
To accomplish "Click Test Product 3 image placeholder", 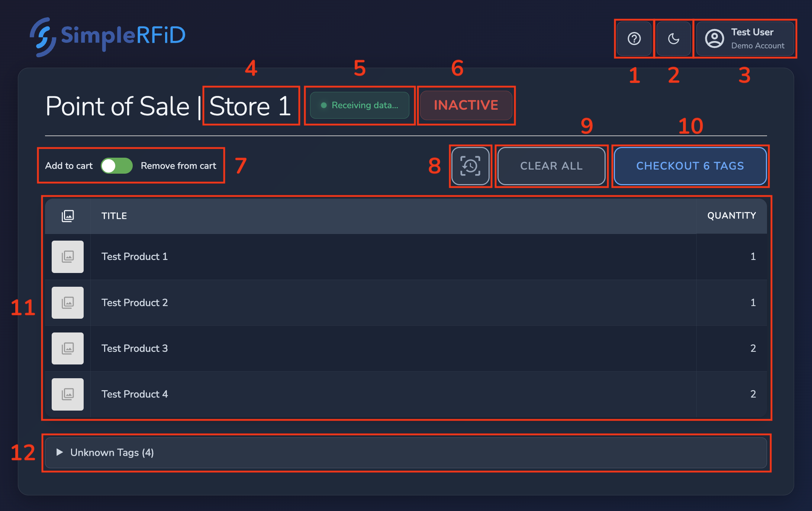I will (x=68, y=348).
